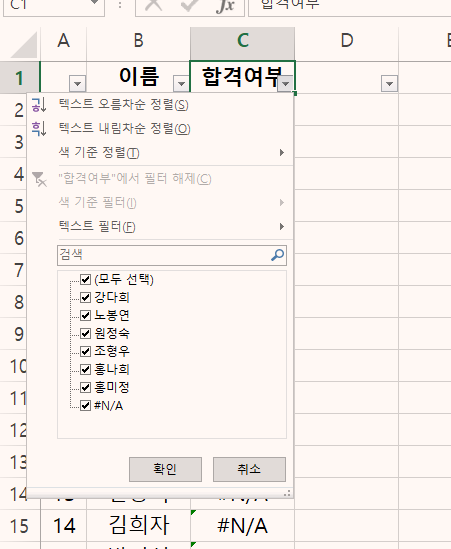Toggle the (모두 선택) checkbox
The width and height of the screenshot is (451, 549).
85,279
